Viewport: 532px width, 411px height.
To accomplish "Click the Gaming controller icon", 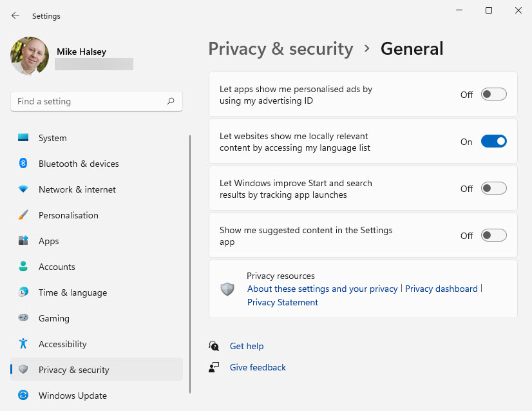I will pos(23,318).
